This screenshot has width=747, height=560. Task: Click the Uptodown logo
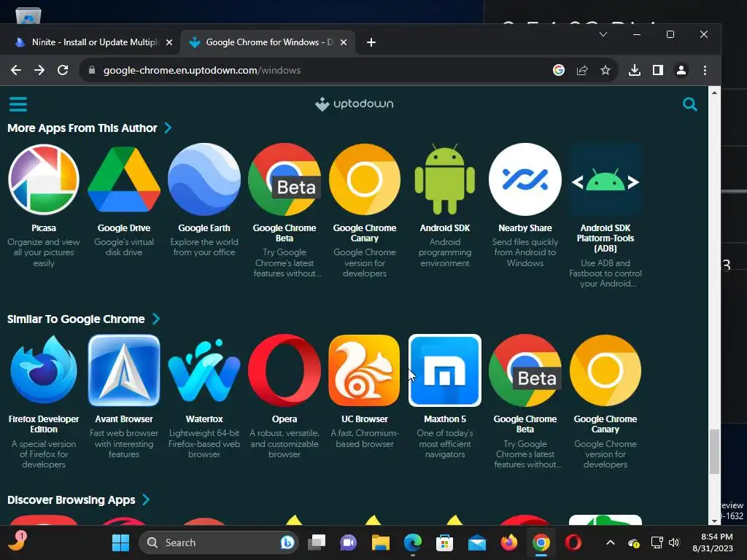point(355,104)
